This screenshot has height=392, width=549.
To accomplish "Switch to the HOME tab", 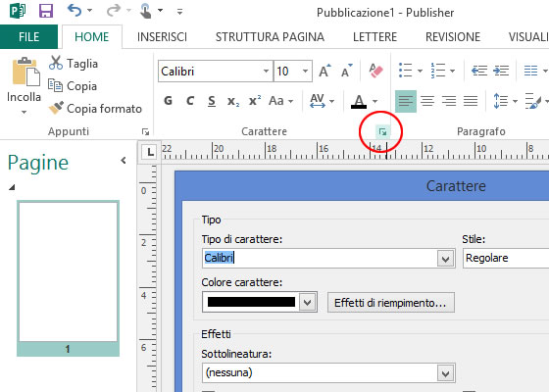I will pyautogui.click(x=92, y=37).
